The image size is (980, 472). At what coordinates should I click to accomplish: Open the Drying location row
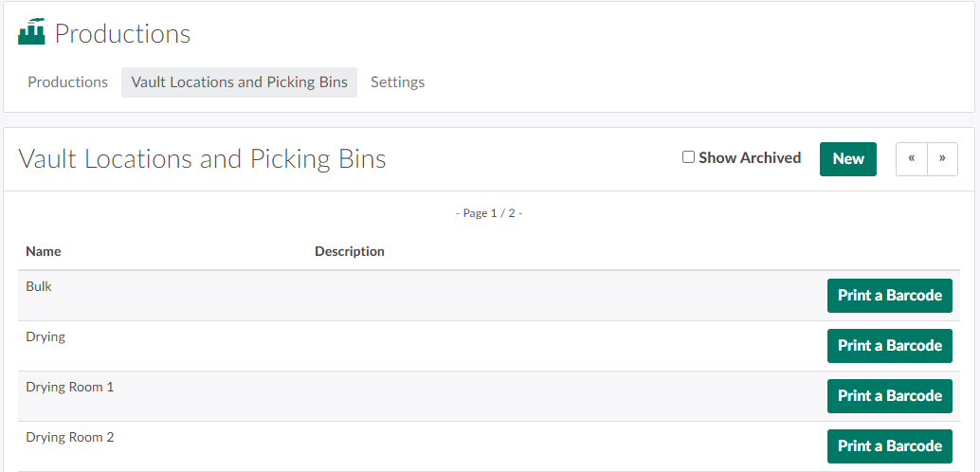(45, 336)
